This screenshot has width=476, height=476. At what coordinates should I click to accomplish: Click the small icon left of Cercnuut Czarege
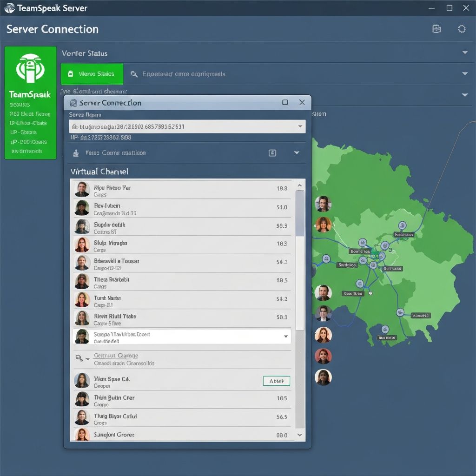point(79,358)
